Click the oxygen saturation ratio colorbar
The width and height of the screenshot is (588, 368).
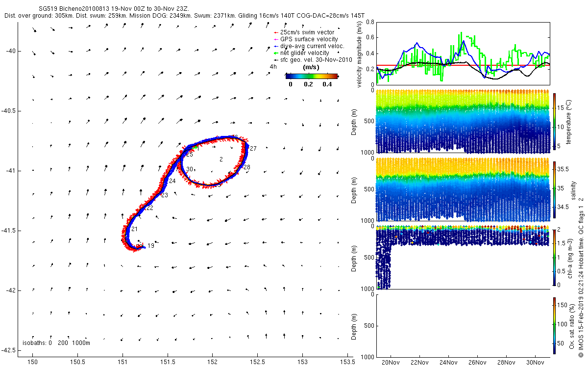point(554,325)
